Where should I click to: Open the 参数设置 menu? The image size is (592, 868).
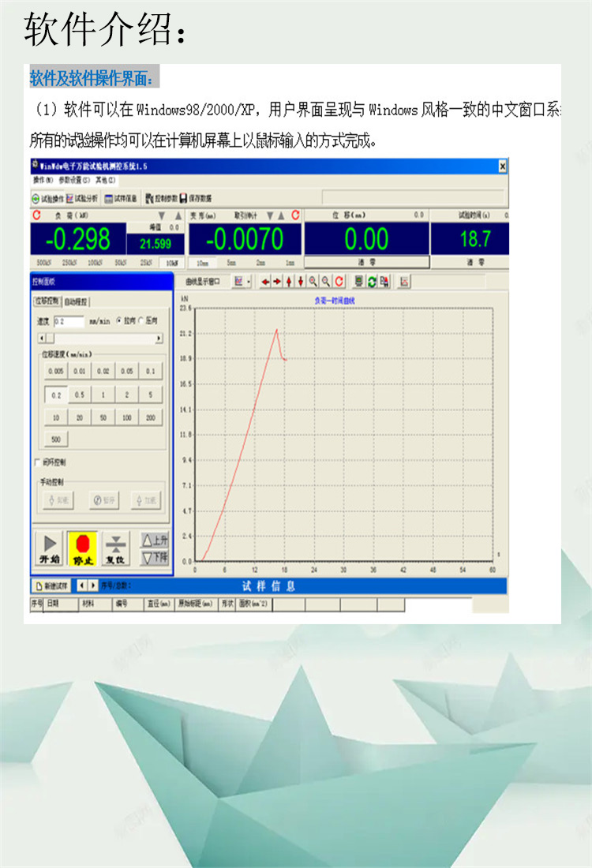pyautogui.click(x=75, y=180)
